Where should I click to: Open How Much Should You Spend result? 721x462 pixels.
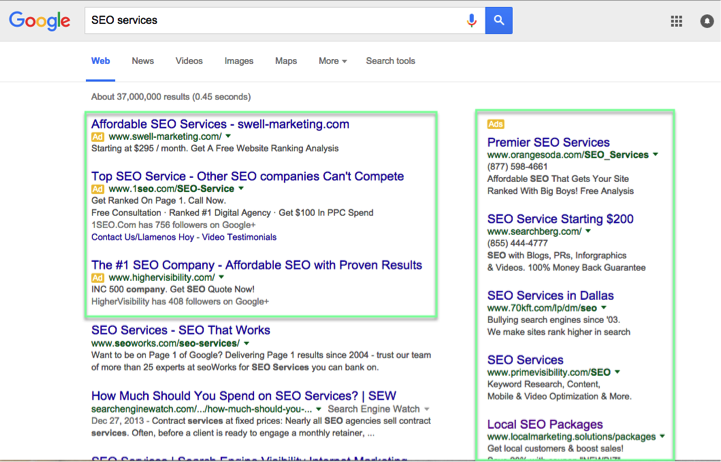coord(244,396)
